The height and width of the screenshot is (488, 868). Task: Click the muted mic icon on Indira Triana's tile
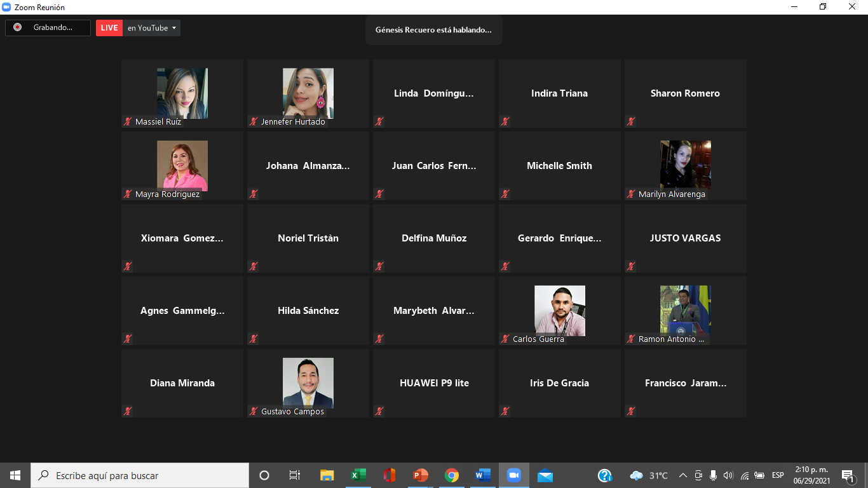tap(505, 121)
